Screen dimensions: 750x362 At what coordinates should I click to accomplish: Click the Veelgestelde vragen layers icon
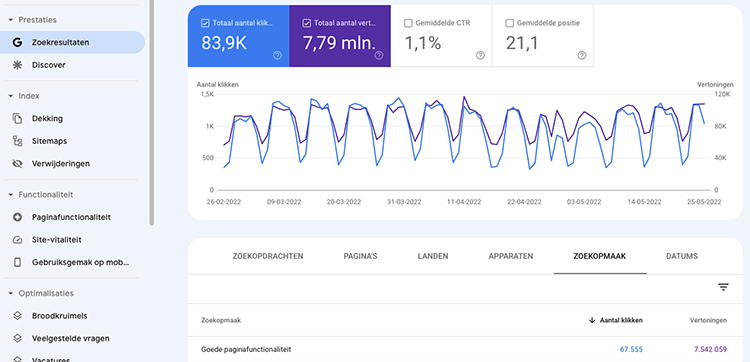tap(17, 338)
